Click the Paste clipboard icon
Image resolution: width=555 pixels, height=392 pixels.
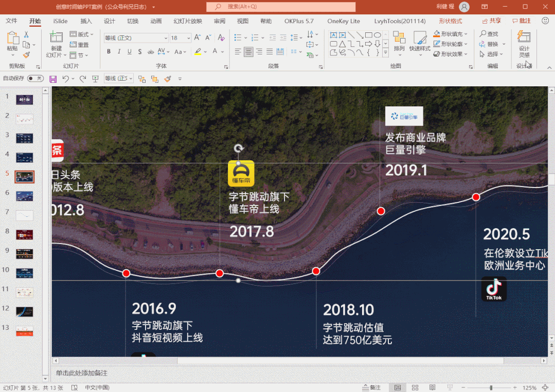pyautogui.click(x=12, y=39)
